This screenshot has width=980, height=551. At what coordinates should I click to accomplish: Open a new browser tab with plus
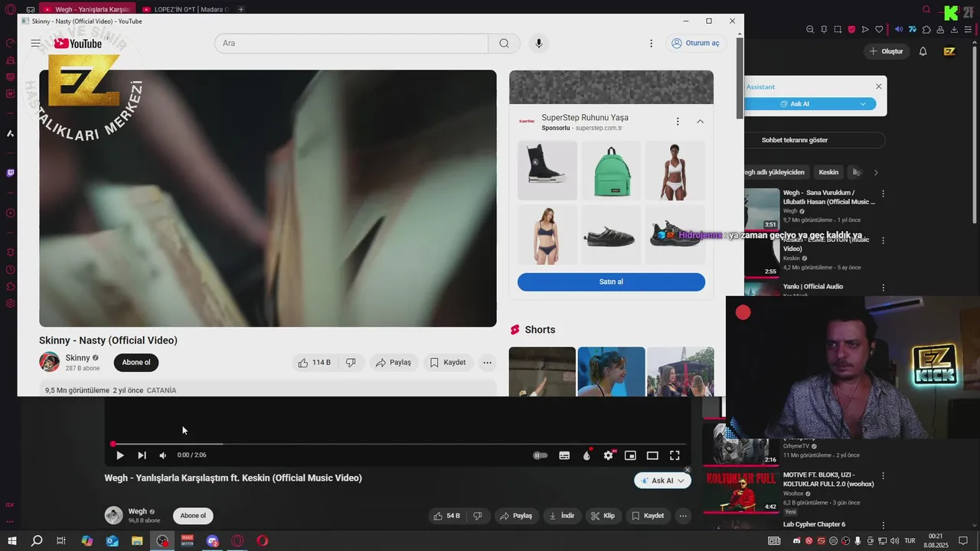coord(241,9)
